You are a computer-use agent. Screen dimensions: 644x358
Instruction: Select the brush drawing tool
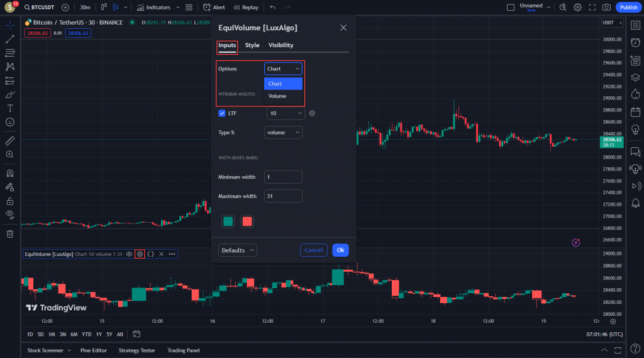(10, 94)
